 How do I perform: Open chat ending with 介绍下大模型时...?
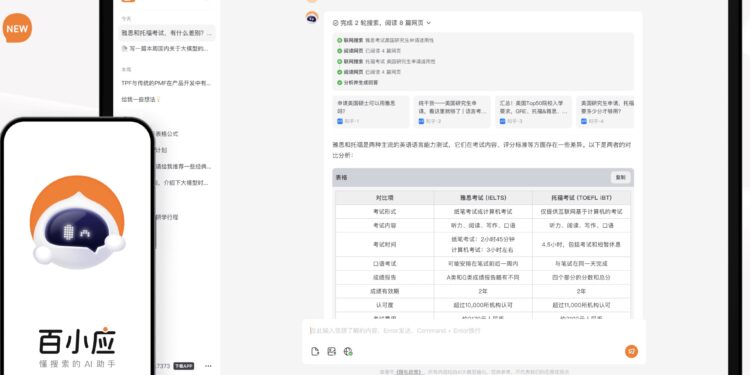click(x=182, y=182)
